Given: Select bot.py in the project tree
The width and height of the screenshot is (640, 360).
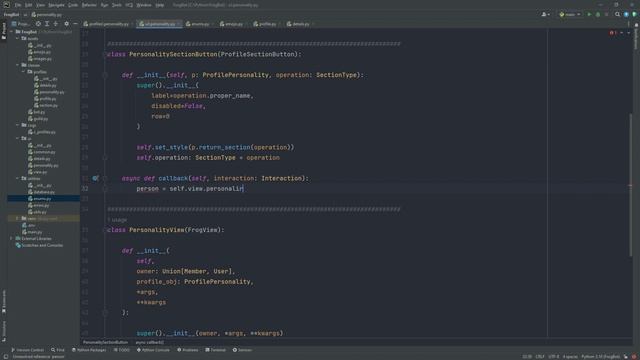Looking at the screenshot, I should pyautogui.click(x=37, y=112).
